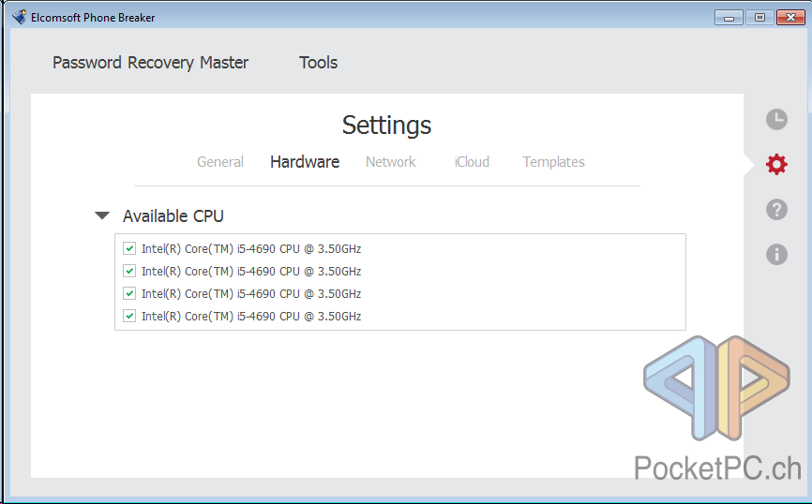This screenshot has height=504, width=812.
Task: Toggle the fourth i5-4690 CPU checkbox
Action: (129, 316)
